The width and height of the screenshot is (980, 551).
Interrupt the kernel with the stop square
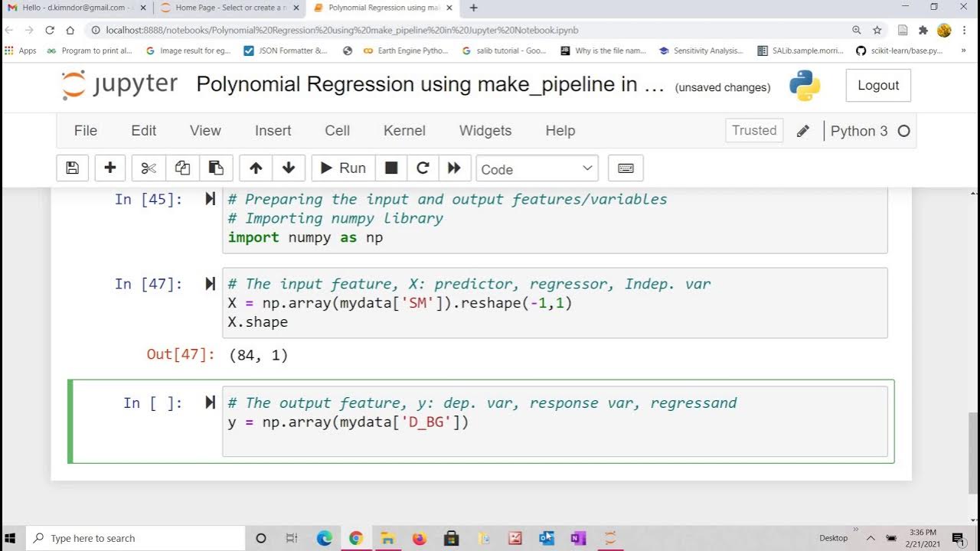tap(391, 168)
